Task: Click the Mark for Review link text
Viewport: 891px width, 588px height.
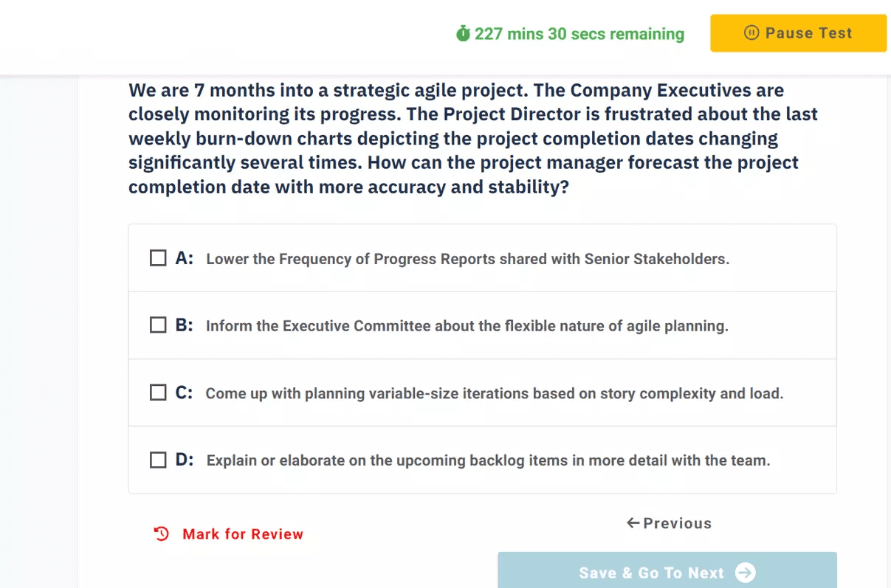Action: click(x=243, y=534)
